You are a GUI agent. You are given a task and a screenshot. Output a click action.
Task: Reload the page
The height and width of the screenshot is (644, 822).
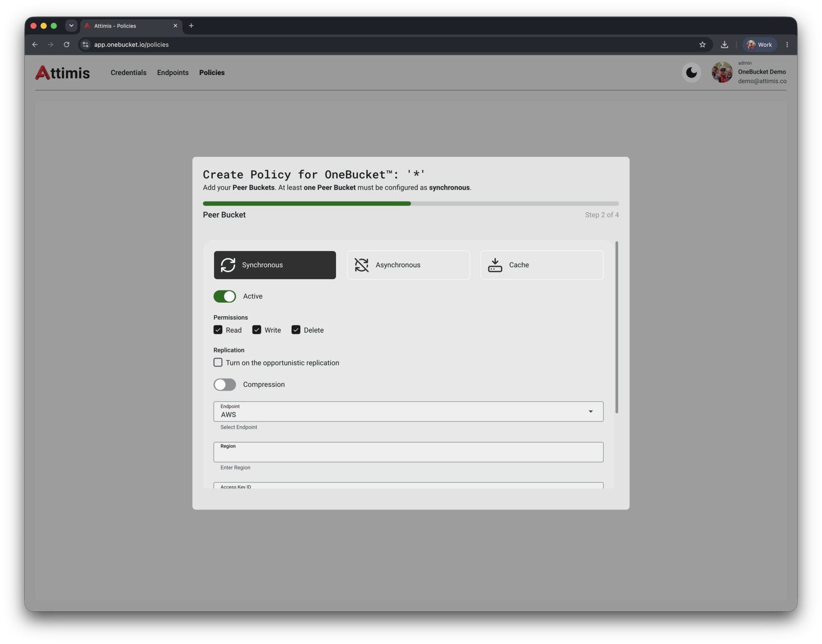(x=66, y=45)
